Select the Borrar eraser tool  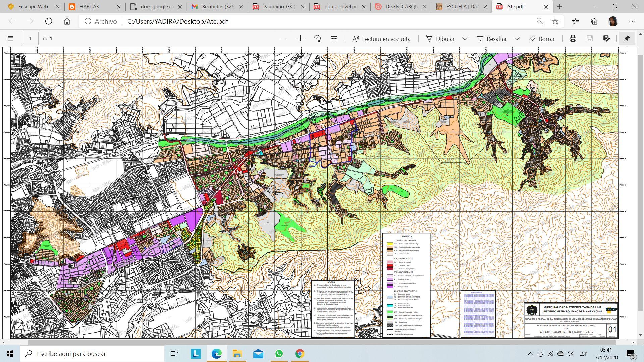tap(542, 39)
